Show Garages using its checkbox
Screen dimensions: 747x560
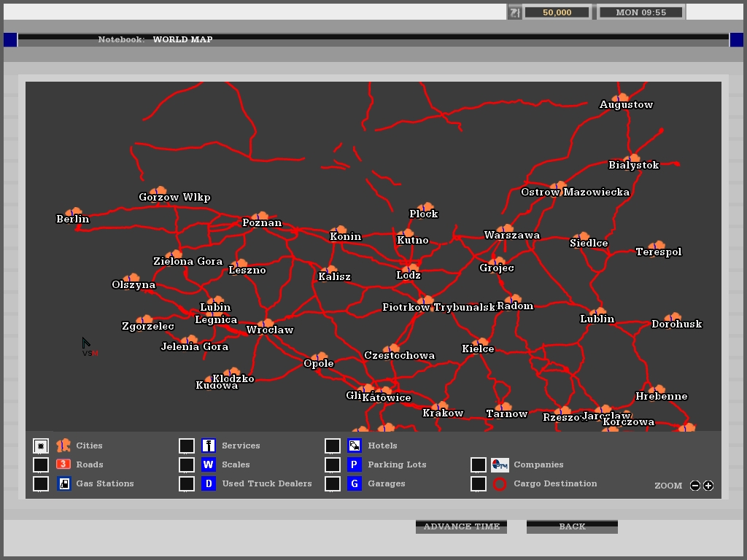(333, 483)
